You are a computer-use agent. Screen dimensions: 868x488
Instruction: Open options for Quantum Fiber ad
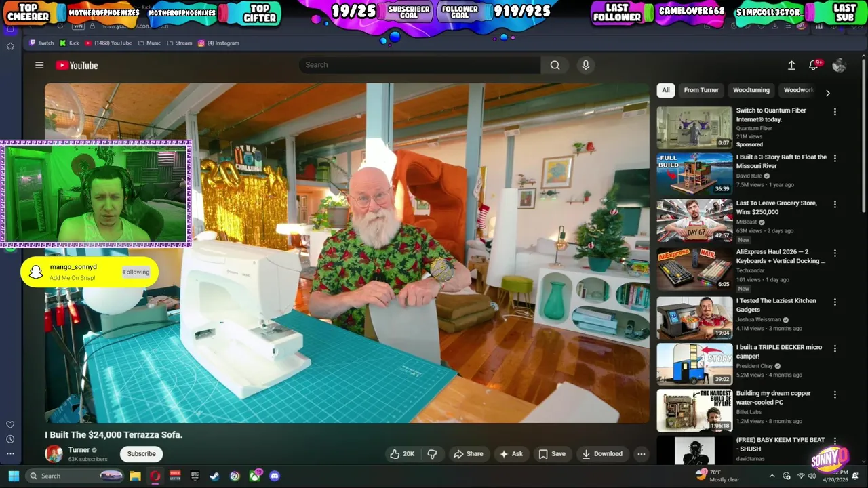835,111
